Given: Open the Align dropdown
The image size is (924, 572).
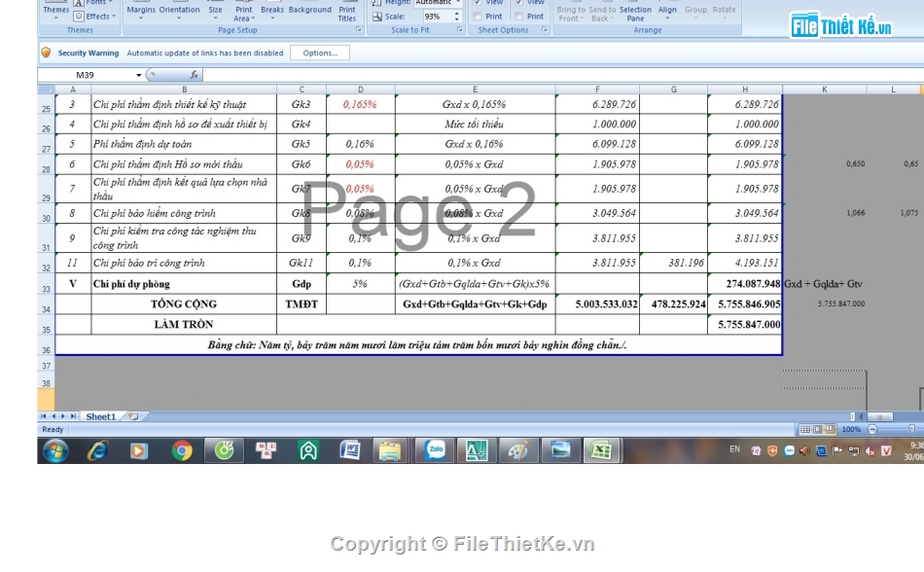Looking at the screenshot, I should 667,11.
